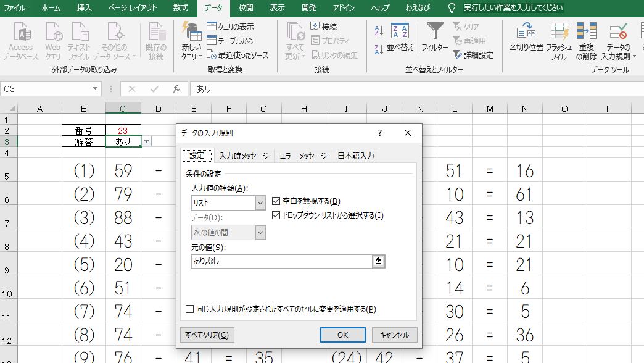Click the disabled データ 次の値の間 dropdown
644x363 pixels.
[229, 232]
